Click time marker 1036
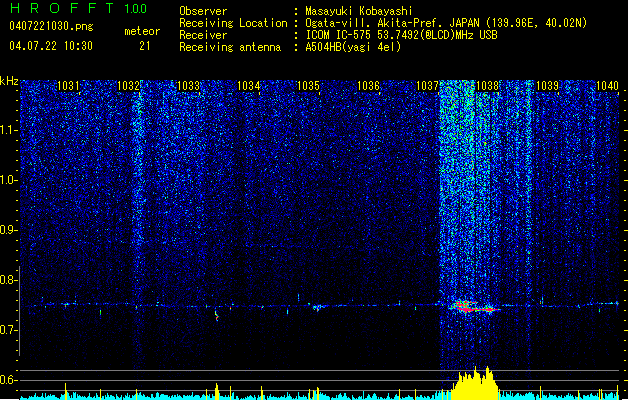This screenshot has height=400, width=629. [368, 86]
